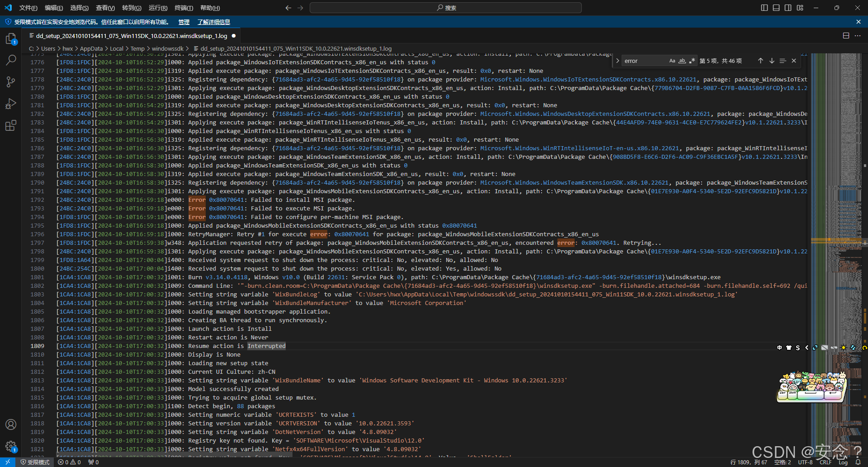Open the errors and warnings status indicator
The height and width of the screenshot is (467, 868).
(x=69, y=462)
